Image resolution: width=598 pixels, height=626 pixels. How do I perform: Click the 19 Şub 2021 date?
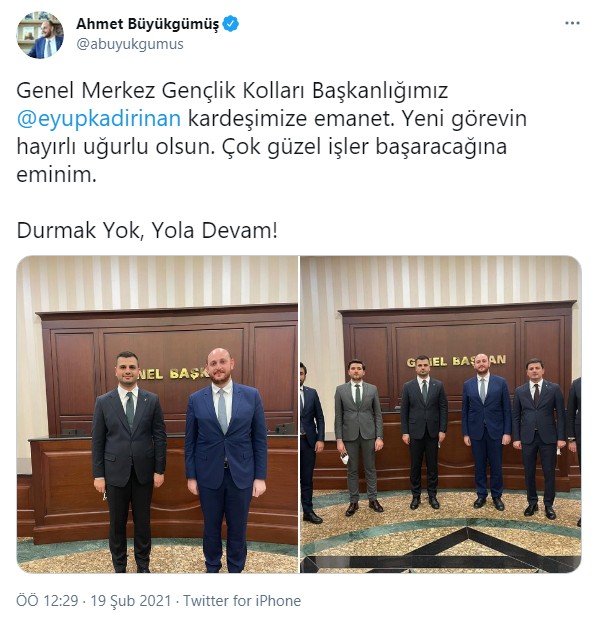point(131,600)
